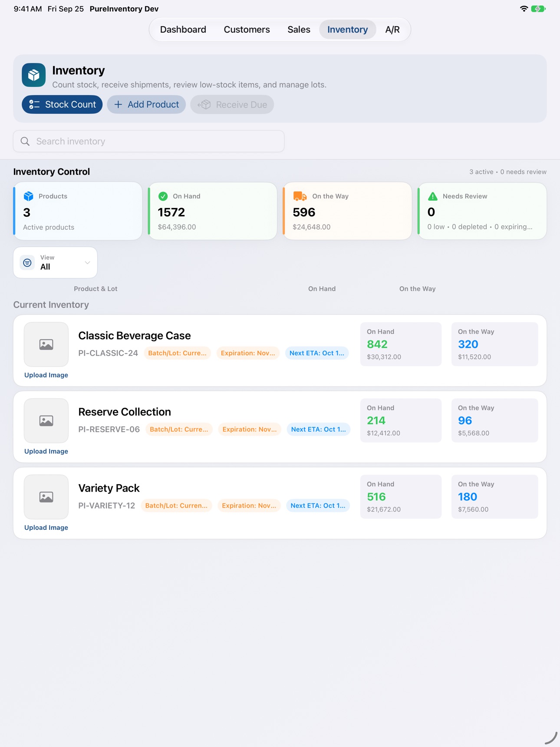Open the Customers tab
This screenshot has width=560, height=747.
click(247, 30)
